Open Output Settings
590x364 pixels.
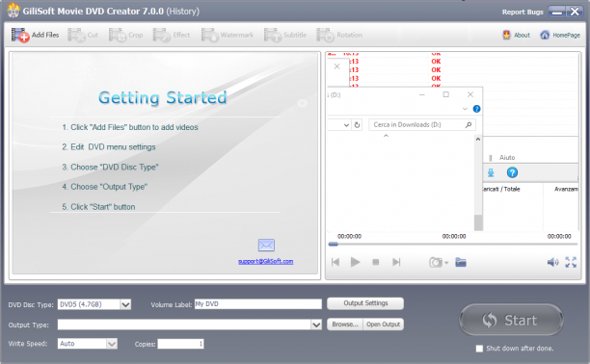(x=365, y=303)
